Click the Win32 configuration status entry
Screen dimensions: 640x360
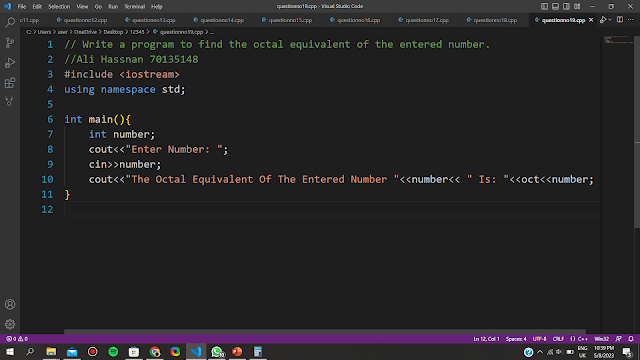[x=602, y=339]
